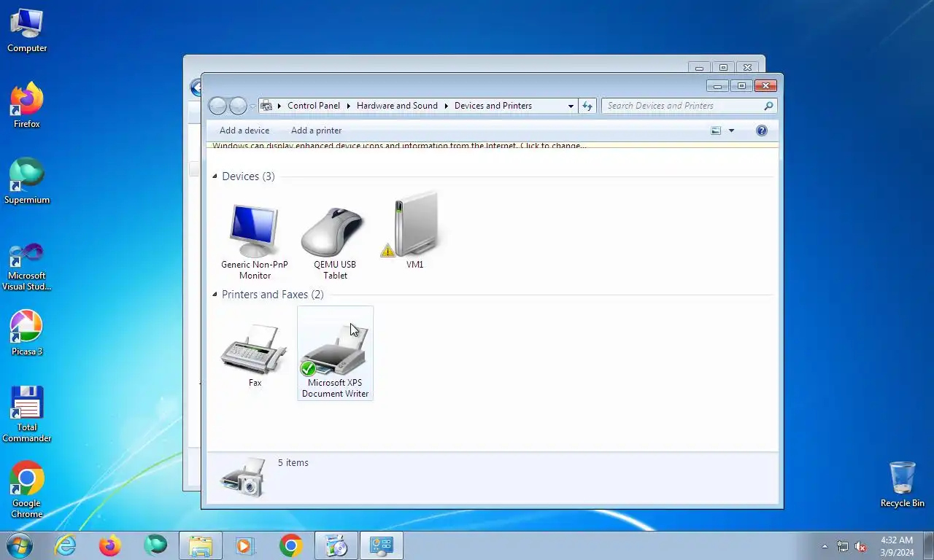Open the Supermium desktop shortcut
The height and width of the screenshot is (560, 934).
pyautogui.click(x=27, y=182)
